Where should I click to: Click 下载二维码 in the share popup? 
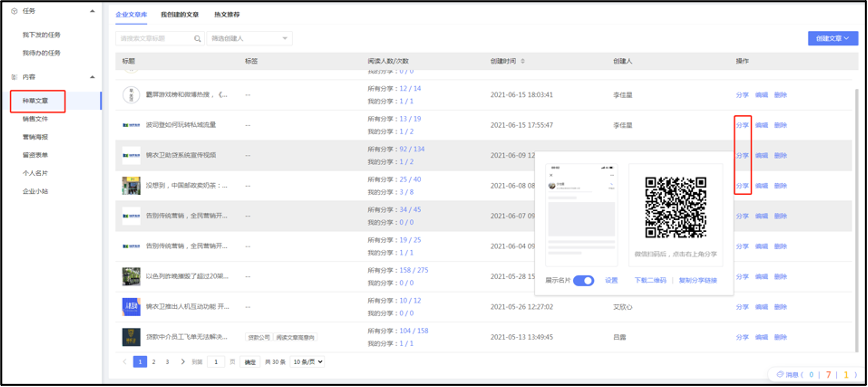tap(650, 281)
